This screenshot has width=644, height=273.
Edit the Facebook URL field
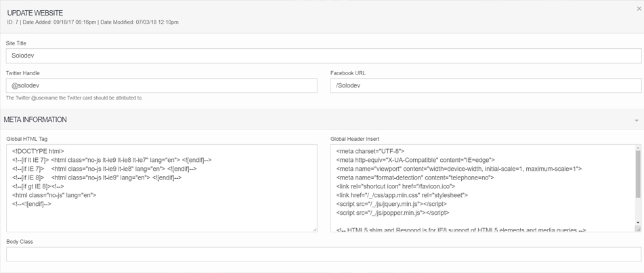click(486, 85)
